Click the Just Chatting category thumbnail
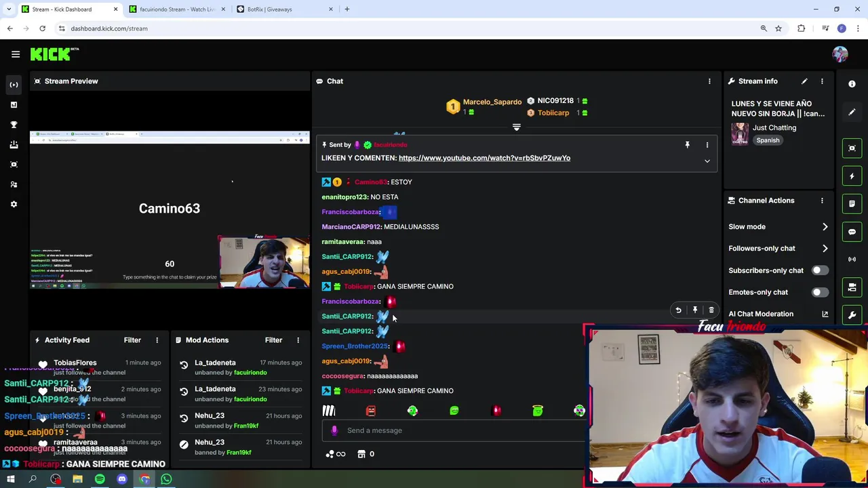 (x=740, y=134)
